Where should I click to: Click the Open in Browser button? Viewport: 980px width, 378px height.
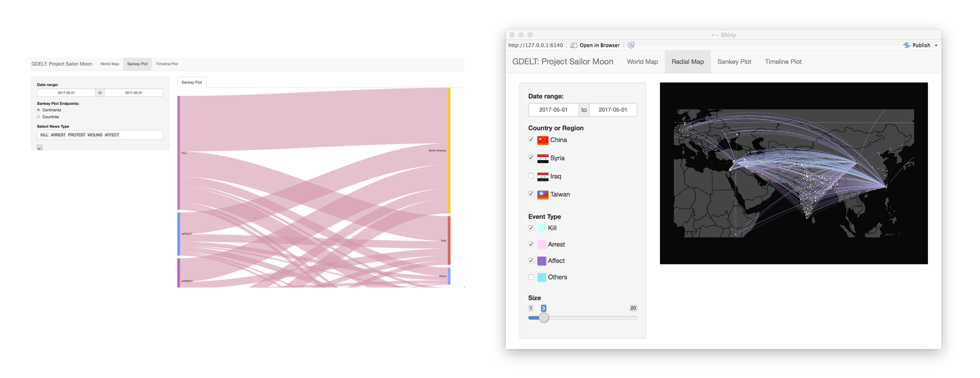coord(595,45)
